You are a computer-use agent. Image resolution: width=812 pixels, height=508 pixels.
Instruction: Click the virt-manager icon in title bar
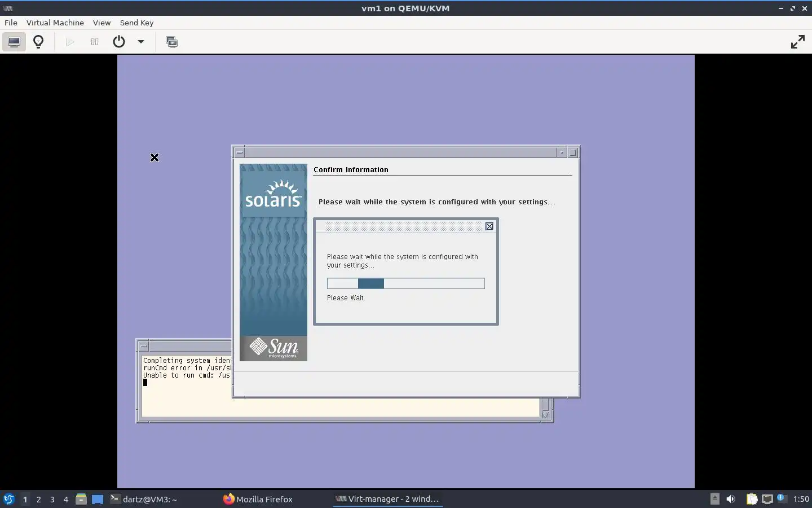click(8, 8)
